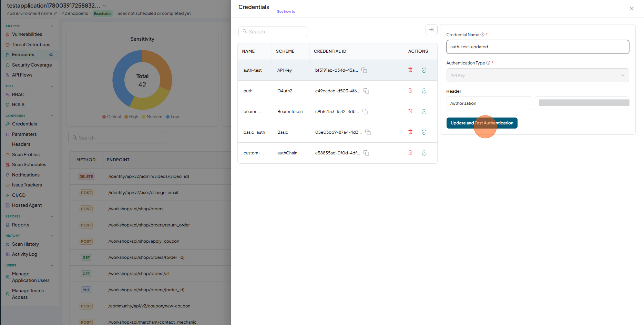This screenshot has height=325, width=644.
Task: Collapse the credential edit panel arrow
Action: coord(431,30)
